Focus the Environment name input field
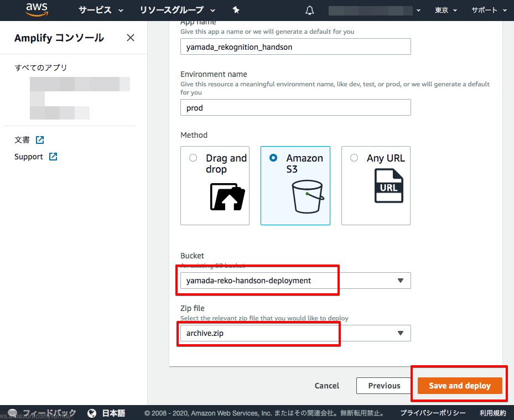514x420 pixels. tap(295, 107)
